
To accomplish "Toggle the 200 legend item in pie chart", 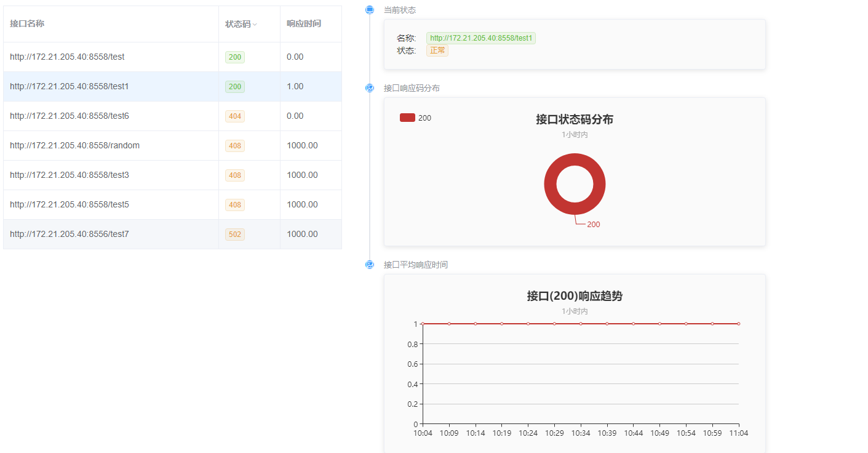I will point(416,118).
